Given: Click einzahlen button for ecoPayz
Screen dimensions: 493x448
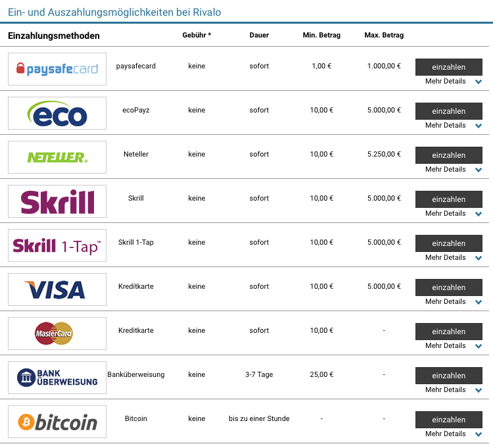Looking at the screenshot, I should coord(449,111).
